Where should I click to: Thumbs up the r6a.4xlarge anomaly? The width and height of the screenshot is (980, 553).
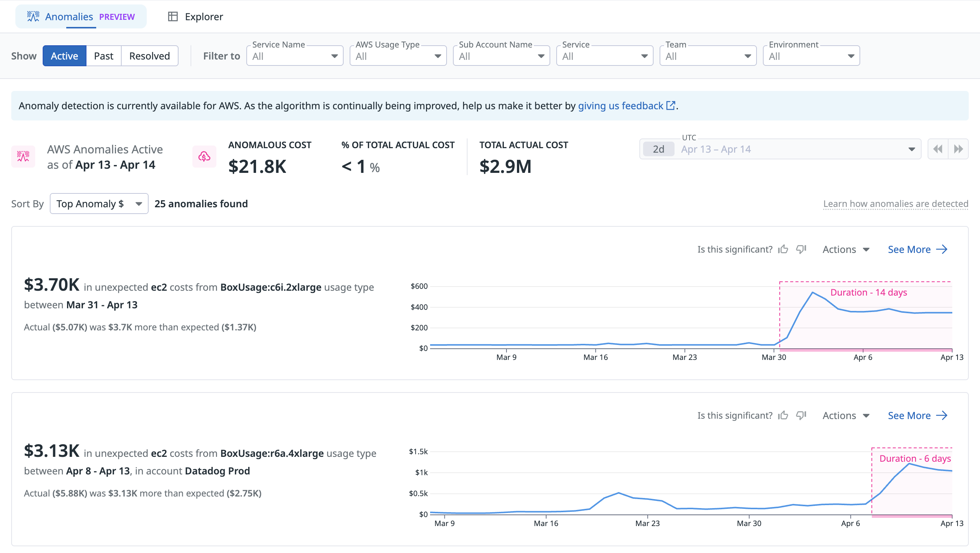tap(783, 415)
